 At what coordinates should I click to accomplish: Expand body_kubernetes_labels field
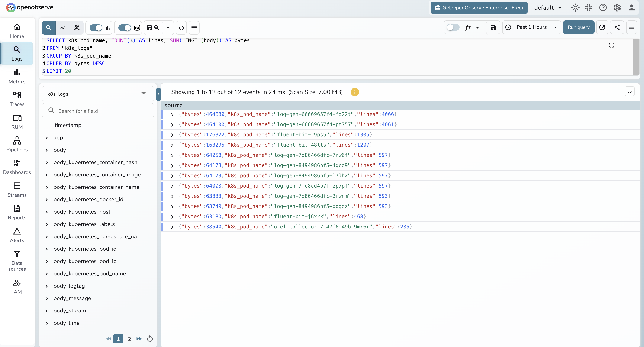[x=46, y=224]
